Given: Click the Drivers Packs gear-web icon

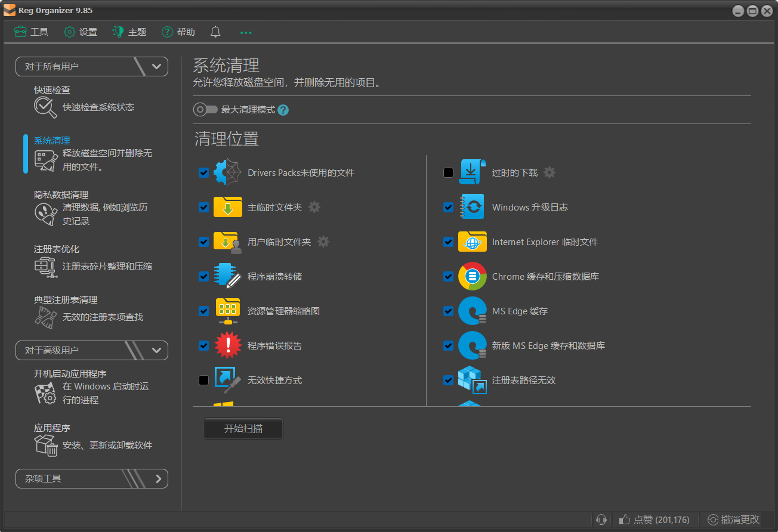Looking at the screenshot, I should (x=227, y=173).
